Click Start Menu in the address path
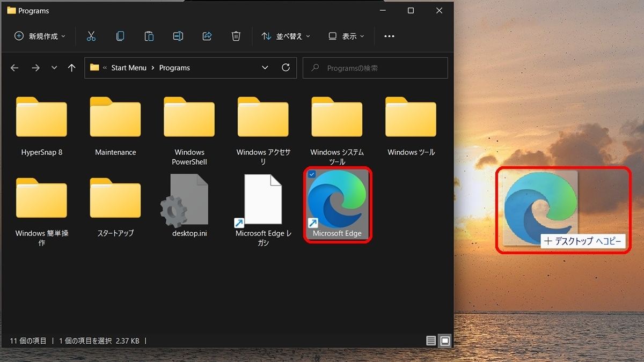The height and width of the screenshot is (362, 644). tap(129, 68)
